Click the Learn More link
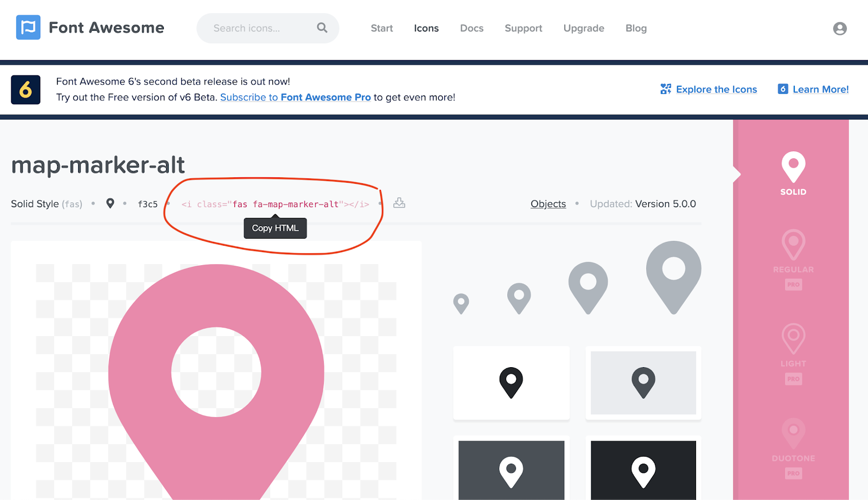This screenshot has height=500, width=868. coord(820,89)
